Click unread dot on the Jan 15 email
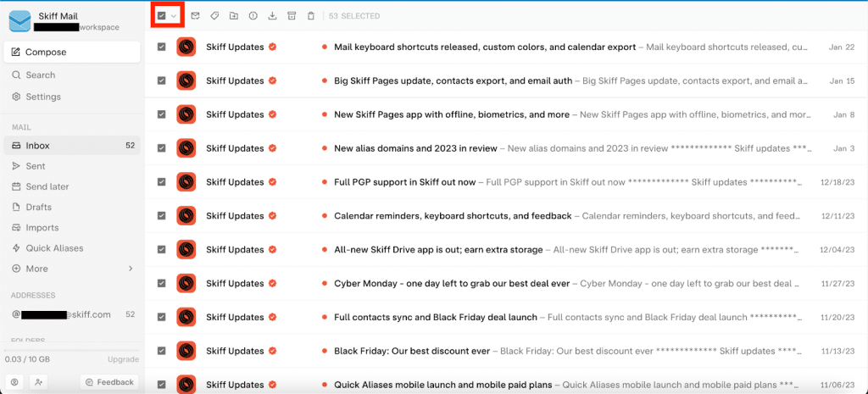The image size is (868, 394). (x=325, y=80)
